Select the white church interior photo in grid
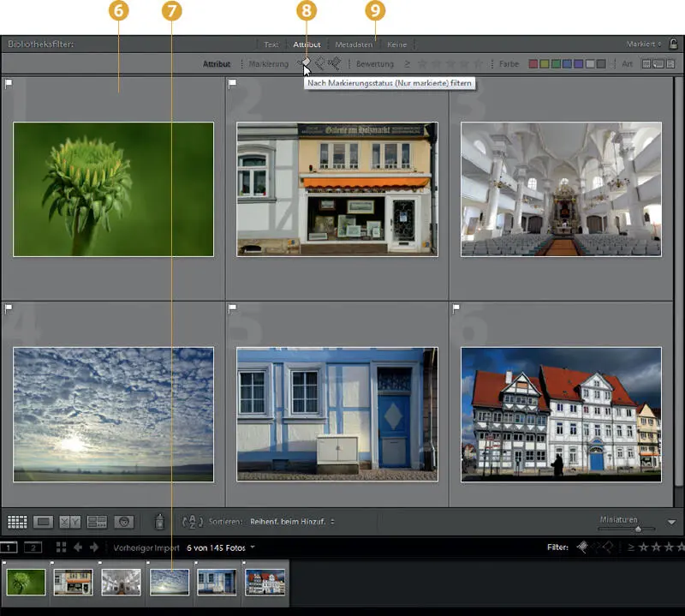 pos(561,189)
